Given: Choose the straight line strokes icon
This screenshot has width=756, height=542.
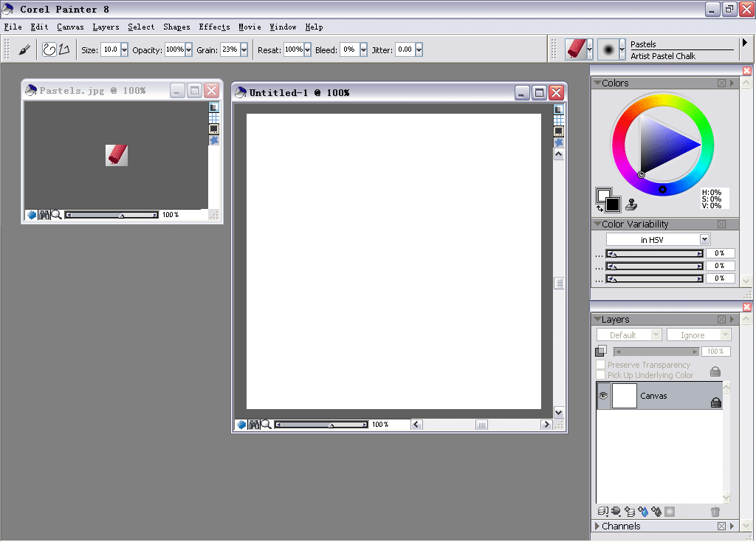Looking at the screenshot, I should point(64,49).
